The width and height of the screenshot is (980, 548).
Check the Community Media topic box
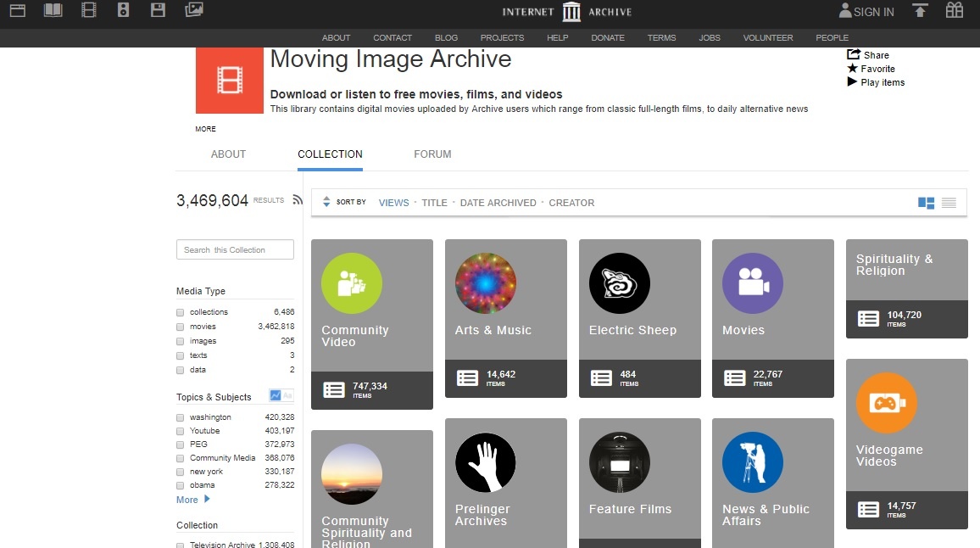180,459
